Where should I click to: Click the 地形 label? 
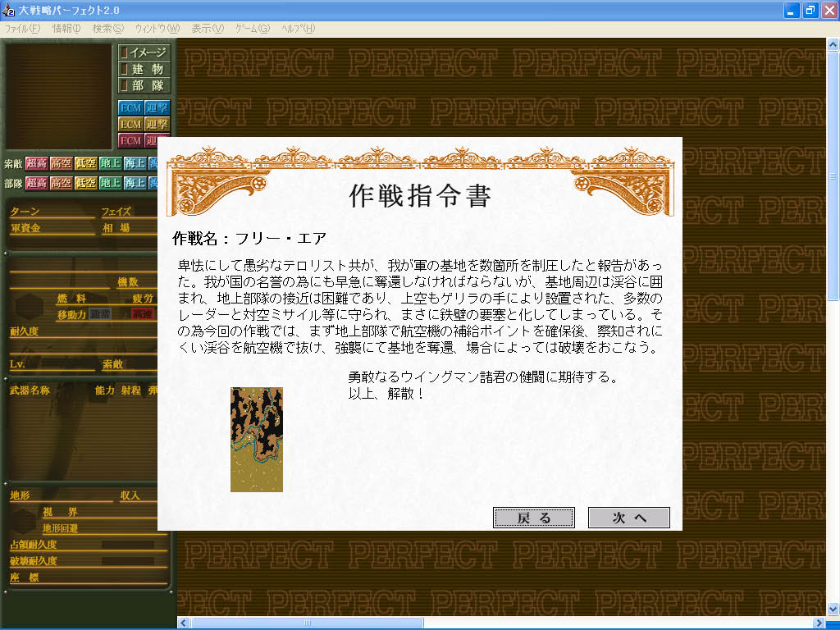[20, 495]
